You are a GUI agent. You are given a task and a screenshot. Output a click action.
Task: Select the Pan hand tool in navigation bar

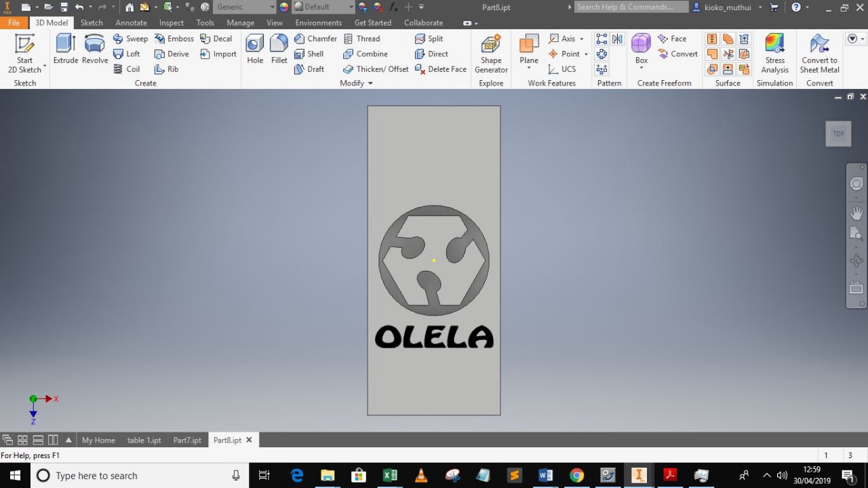(x=856, y=213)
